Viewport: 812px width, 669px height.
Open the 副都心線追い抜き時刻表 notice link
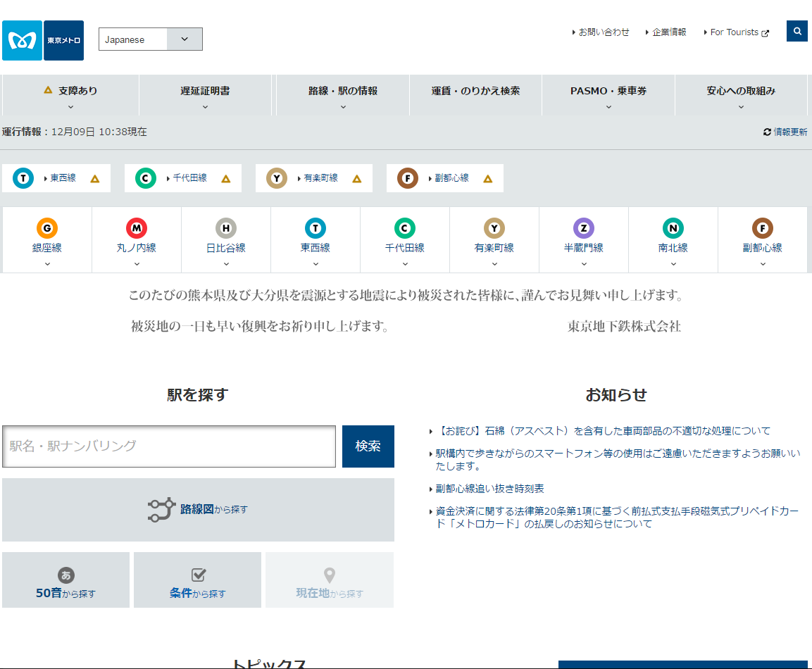click(489, 489)
